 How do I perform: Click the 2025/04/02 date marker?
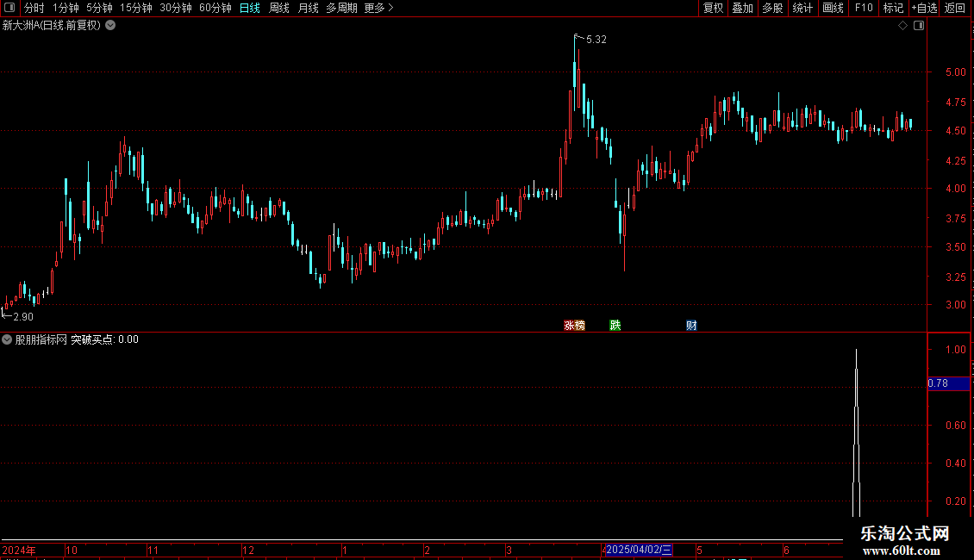[639, 550]
